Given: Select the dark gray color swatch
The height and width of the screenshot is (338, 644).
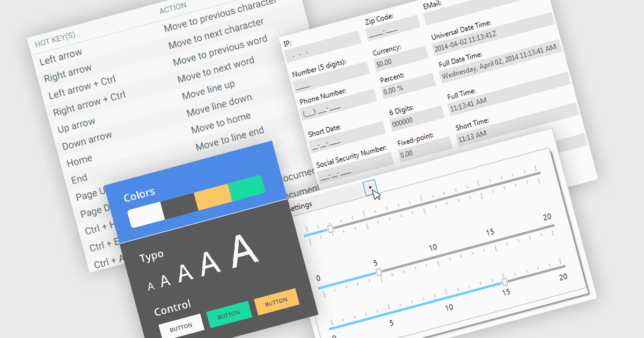Looking at the screenshot, I should click(x=180, y=207).
